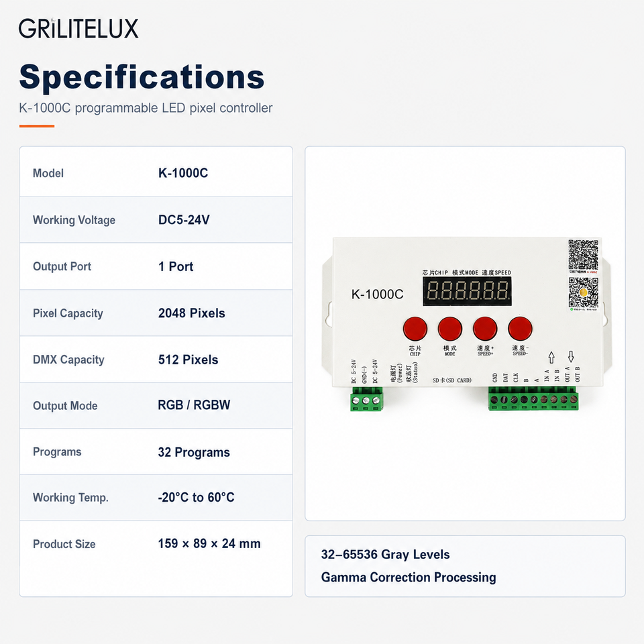
Task: Click the red SPEED+ button on controller
Action: (x=484, y=329)
